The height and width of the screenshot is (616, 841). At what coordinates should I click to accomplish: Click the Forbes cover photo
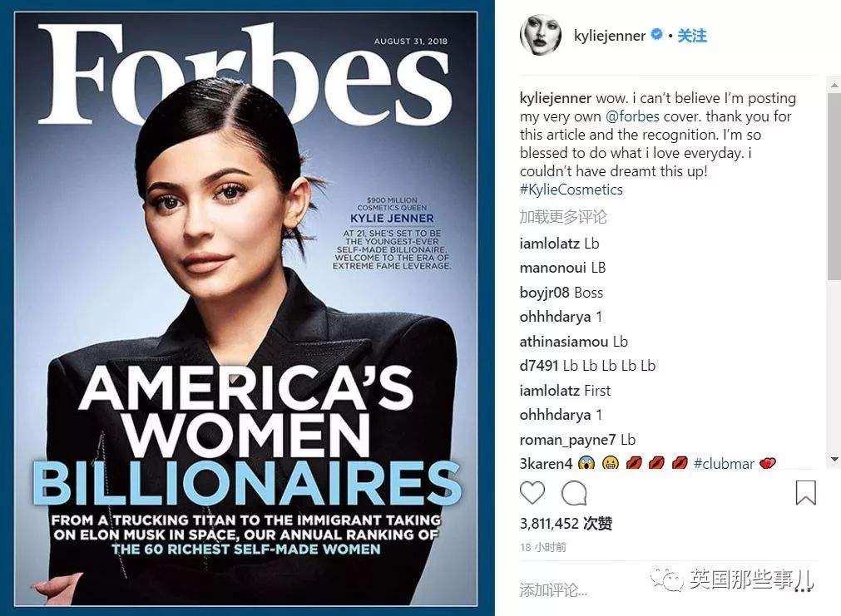click(246, 308)
